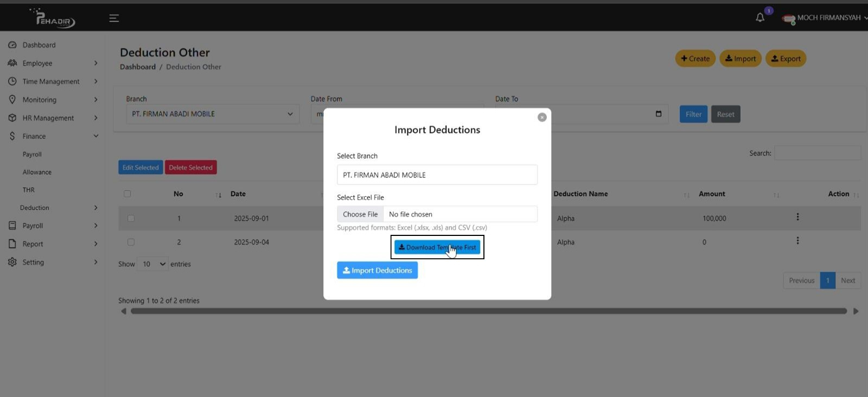Open the notifications bell icon
This screenshot has width=868, height=397.
760,17
